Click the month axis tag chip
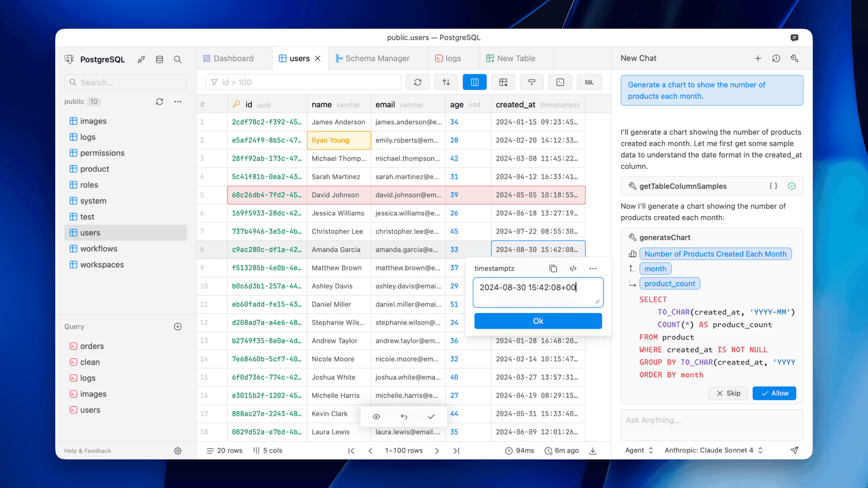Image resolution: width=868 pixels, height=488 pixels. tap(655, 269)
